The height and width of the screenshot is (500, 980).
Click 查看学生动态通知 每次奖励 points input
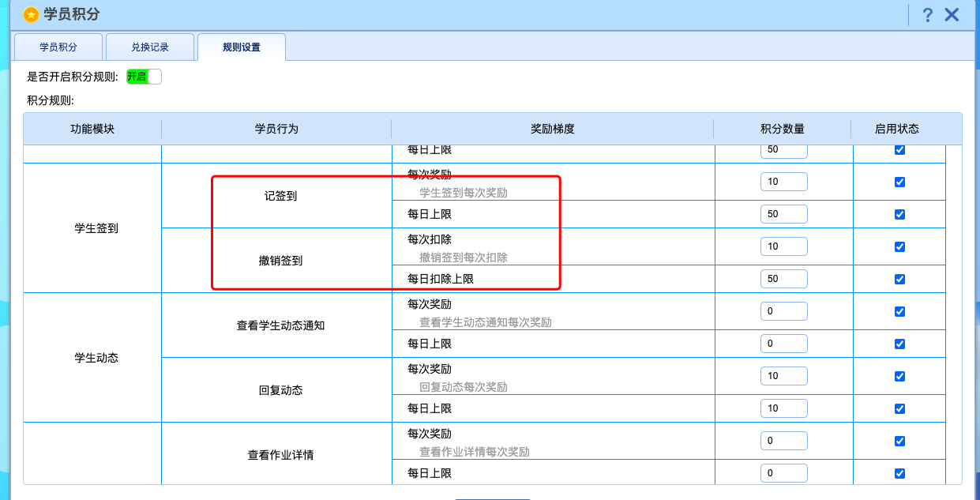[784, 311]
